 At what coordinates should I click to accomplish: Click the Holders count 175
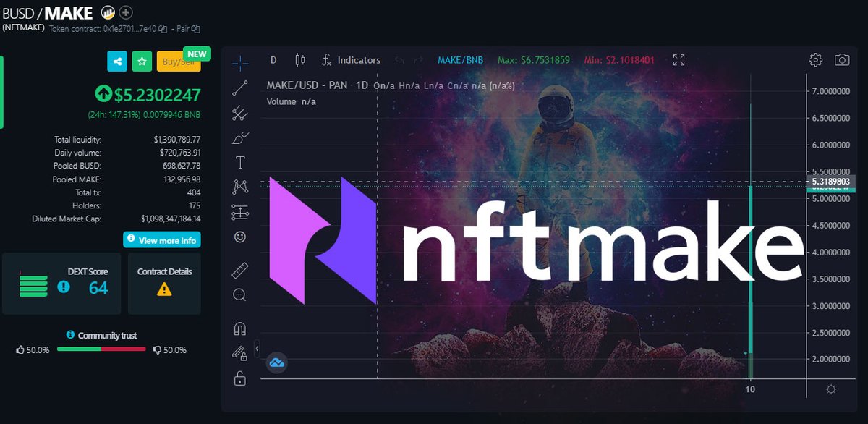tap(194, 205)
